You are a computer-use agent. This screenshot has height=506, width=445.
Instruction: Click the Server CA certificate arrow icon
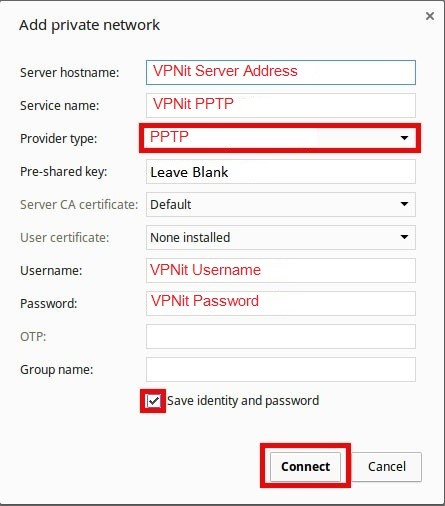(x=404, y=204)
